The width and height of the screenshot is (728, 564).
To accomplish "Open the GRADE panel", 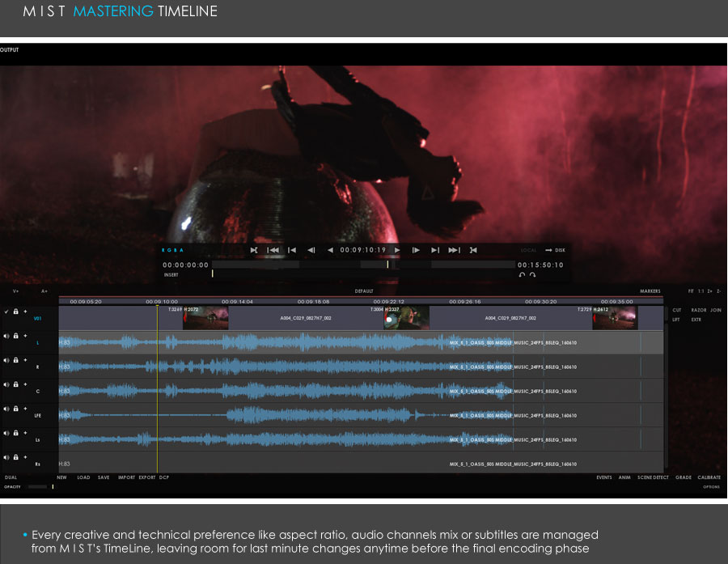I will pyautogui.click(x=684, y=477).
